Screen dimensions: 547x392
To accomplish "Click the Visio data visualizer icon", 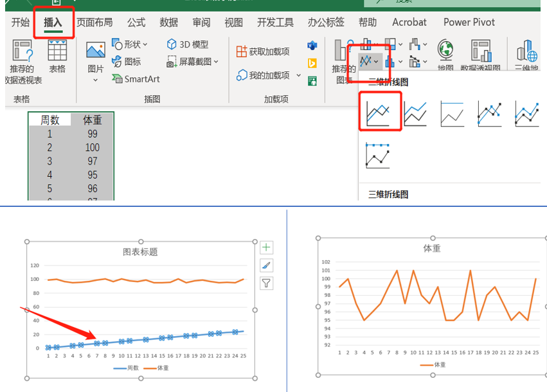I will pyautogui.click(x=312, y=46).
